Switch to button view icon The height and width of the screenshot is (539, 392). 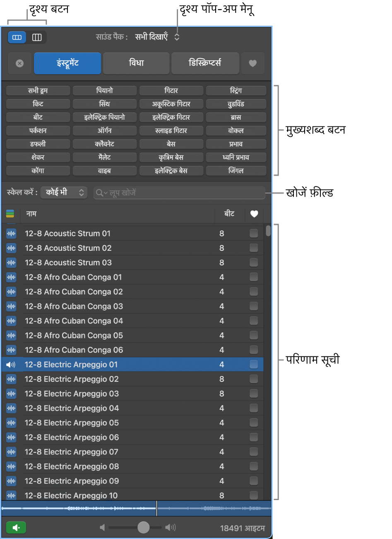coord(17,37)
